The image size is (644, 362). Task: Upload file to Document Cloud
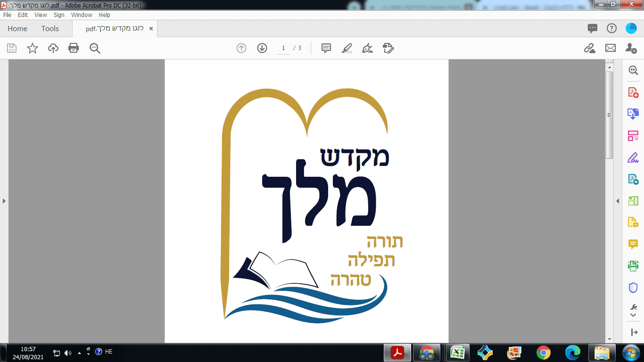point(53,48)
